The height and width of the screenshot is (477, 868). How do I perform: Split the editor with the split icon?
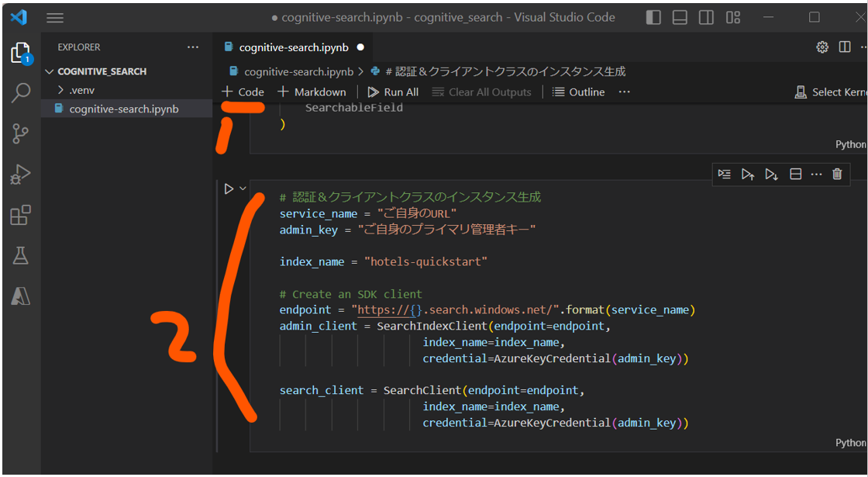coord(845,47)
